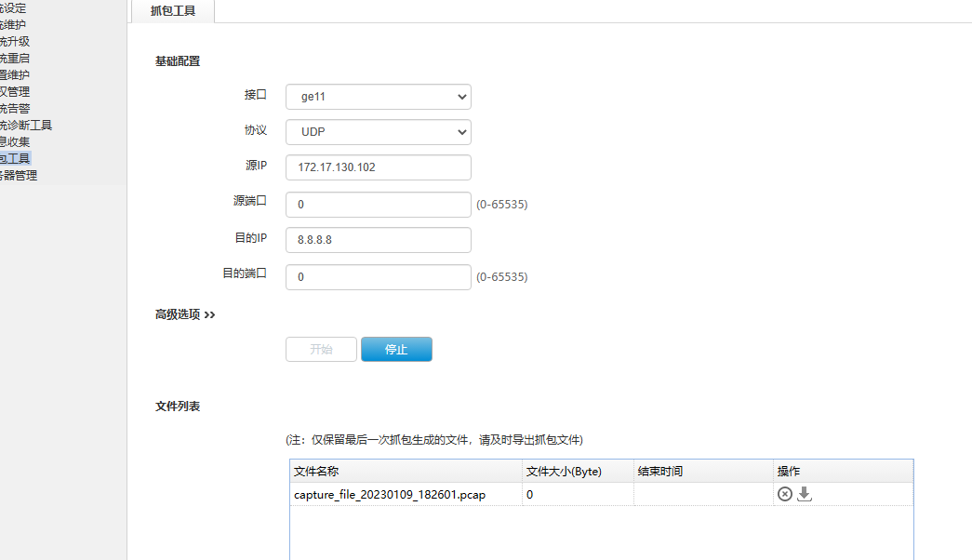Focus the 源IP field with 172.17.130.102
Screen dimensions: 972x560
click(379, 167)
